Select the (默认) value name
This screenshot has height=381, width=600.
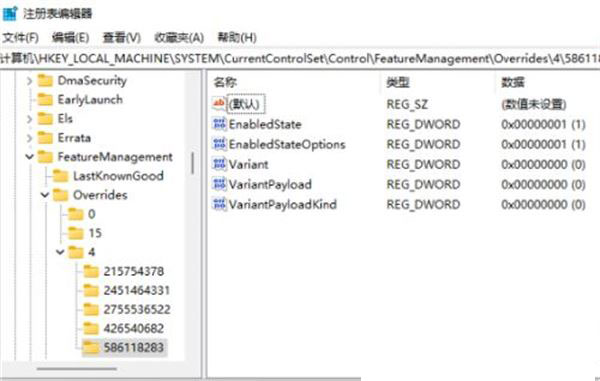pyautogui.click(x=245, y=104)
